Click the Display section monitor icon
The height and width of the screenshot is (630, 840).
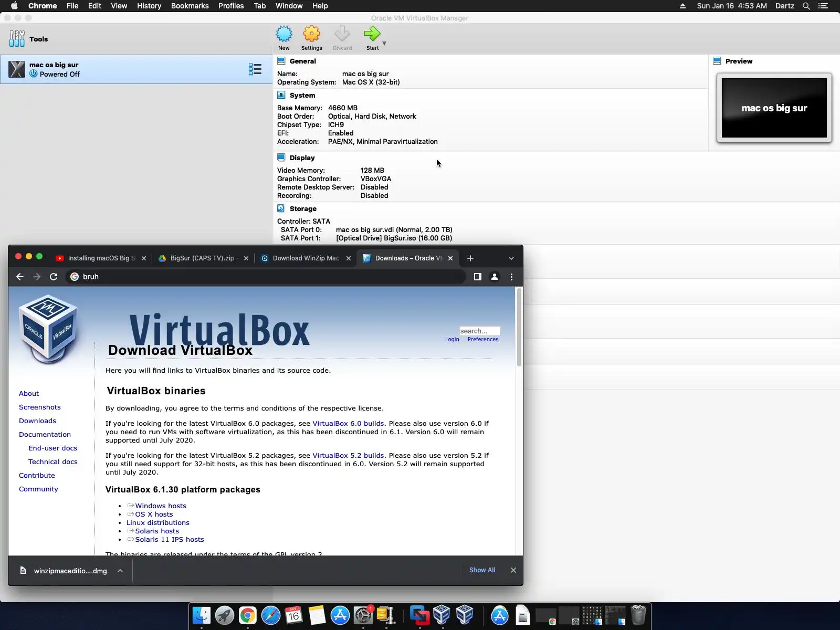281,157
